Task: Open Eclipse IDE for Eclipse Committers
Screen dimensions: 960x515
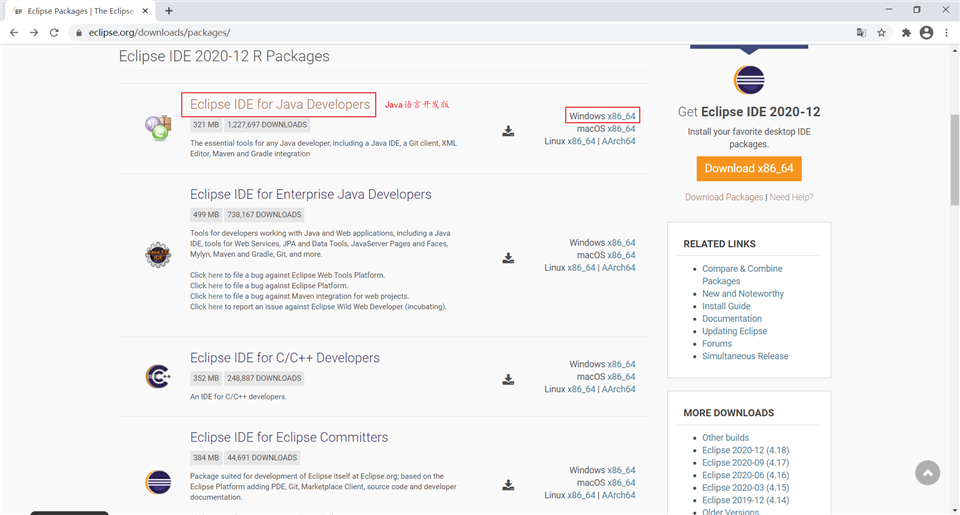Action: [x=289, y=437]
